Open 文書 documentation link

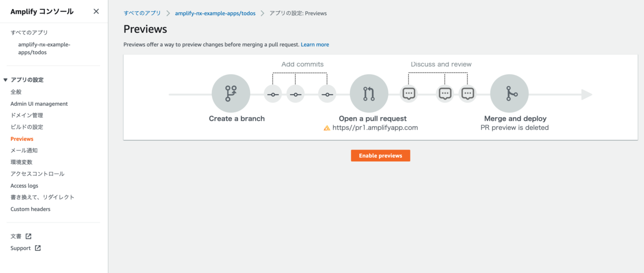pyautogui.click(x=16, y=236)
